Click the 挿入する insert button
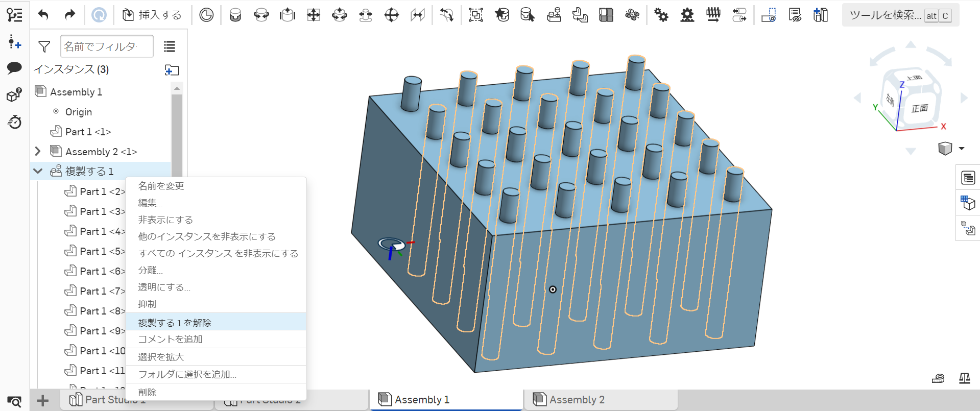Viewport: 980px width, 411px height. [152, 15]
